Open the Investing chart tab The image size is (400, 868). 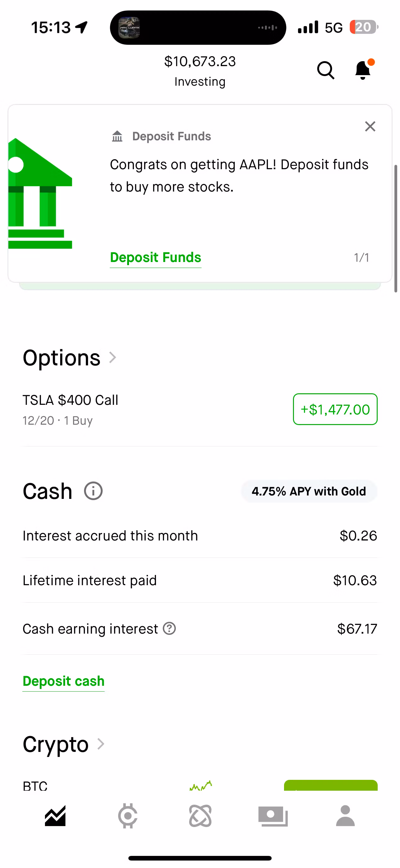pos(55,816)
